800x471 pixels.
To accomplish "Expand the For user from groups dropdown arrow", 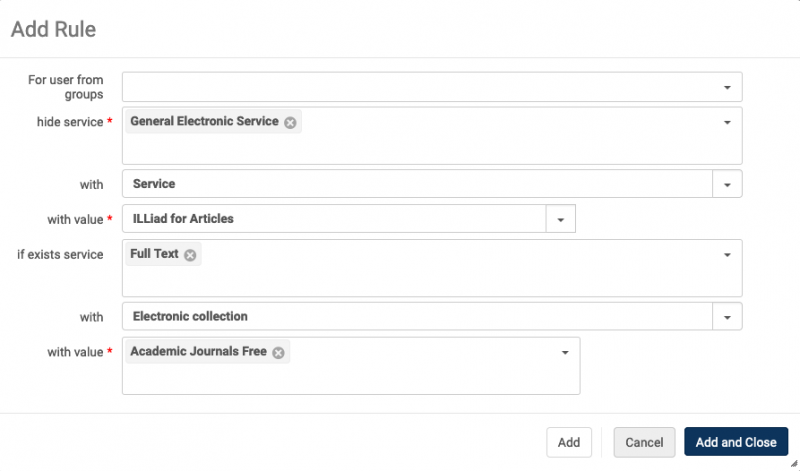I will [x=727, y=87].
